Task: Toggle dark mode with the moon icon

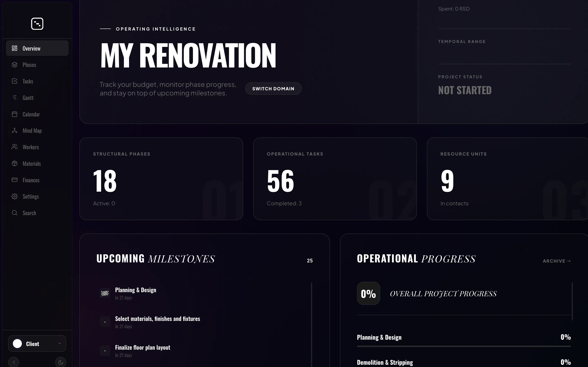Action: tap(60, 362)
